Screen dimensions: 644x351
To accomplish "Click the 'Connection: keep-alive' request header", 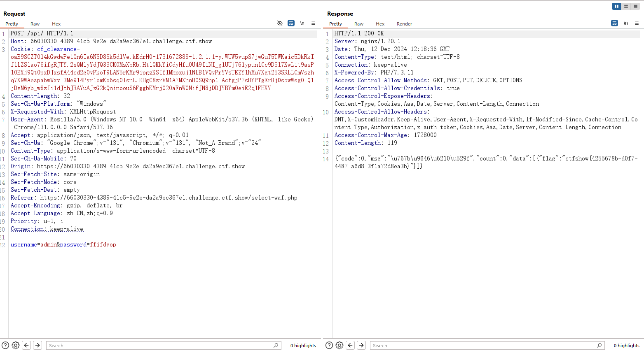I will (x=47, y=229).
